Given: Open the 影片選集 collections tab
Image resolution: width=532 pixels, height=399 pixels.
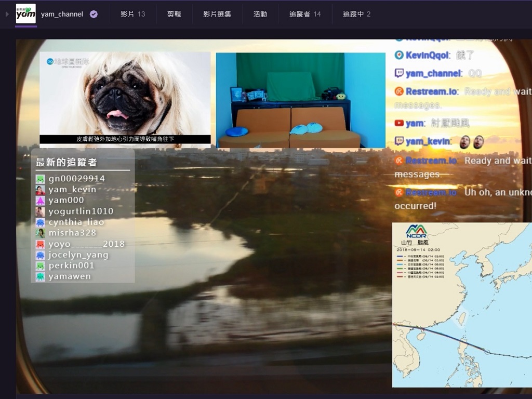Looking at the screenshot, I should [217, 14].
